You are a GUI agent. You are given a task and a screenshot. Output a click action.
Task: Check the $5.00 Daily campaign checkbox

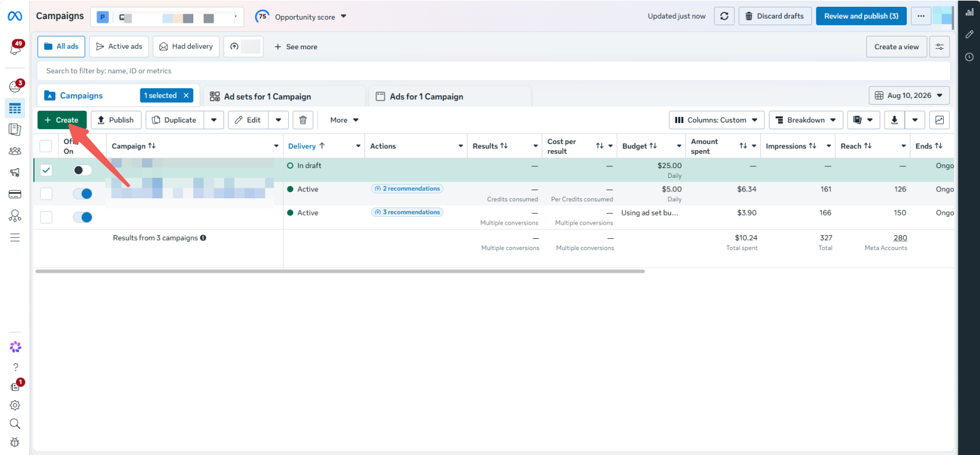(46, 193)
